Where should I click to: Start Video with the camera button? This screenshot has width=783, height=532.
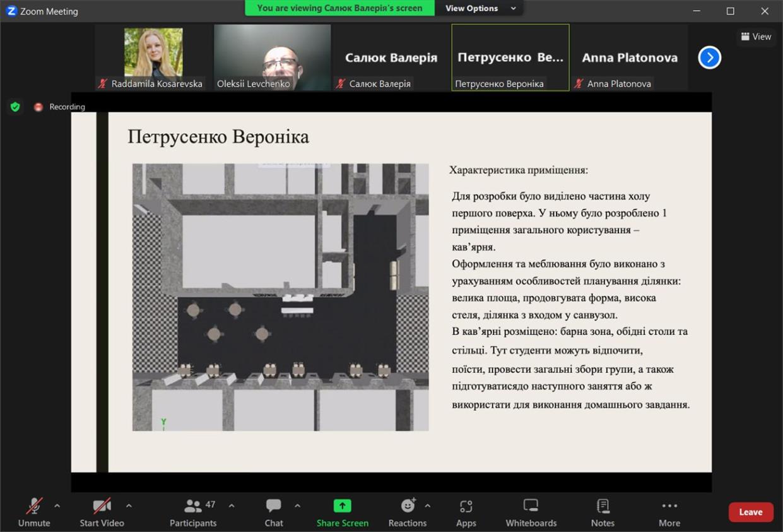click(102, 512)
